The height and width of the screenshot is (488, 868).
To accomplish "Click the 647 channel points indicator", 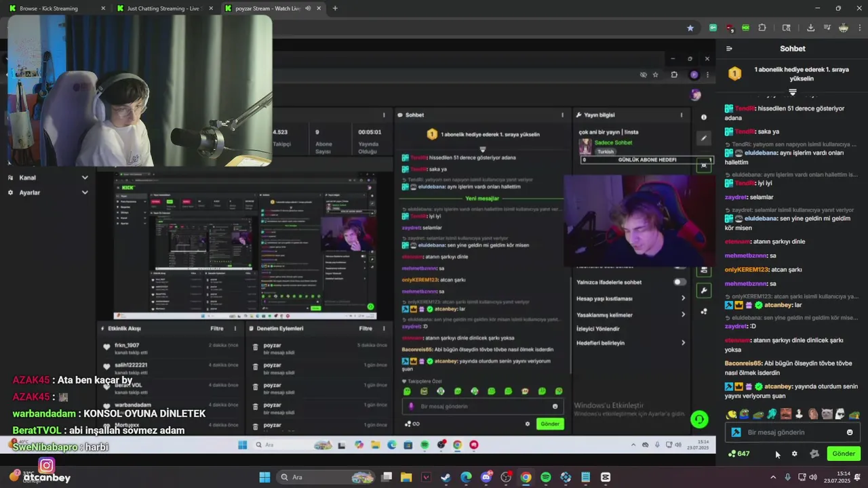I will [x=739, y=454].
